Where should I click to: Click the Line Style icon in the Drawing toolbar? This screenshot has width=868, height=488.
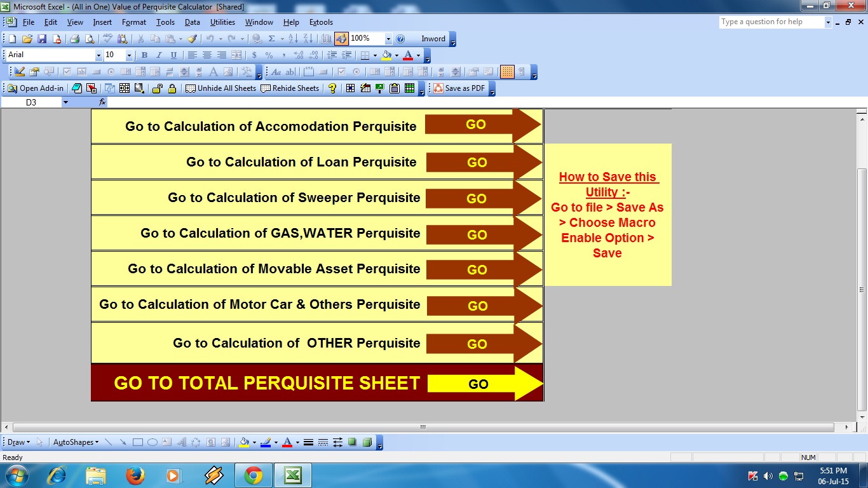pyautogui.click(x=308, y=442)
